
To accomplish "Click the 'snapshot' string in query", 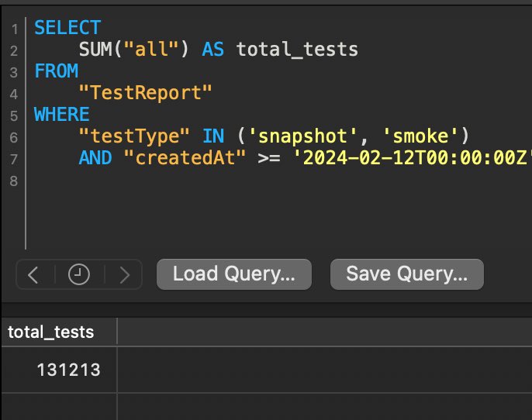I will tap(302, 136).
